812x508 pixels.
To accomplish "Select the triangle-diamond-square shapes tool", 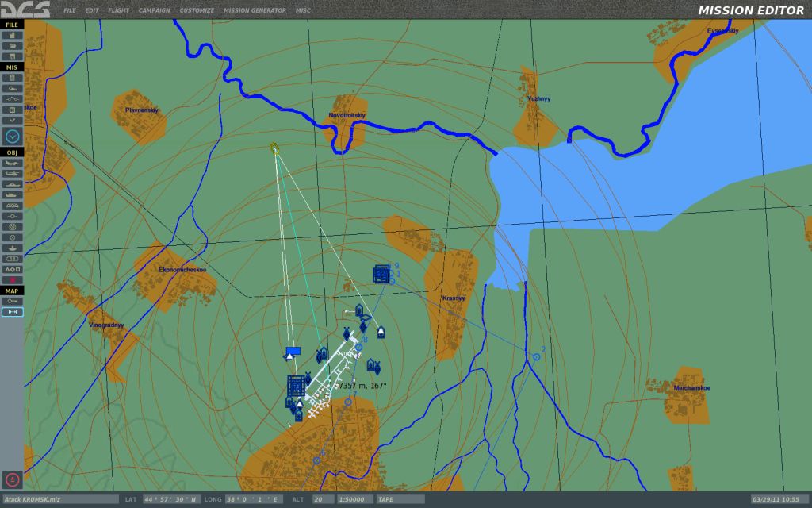I will [12, 269].
